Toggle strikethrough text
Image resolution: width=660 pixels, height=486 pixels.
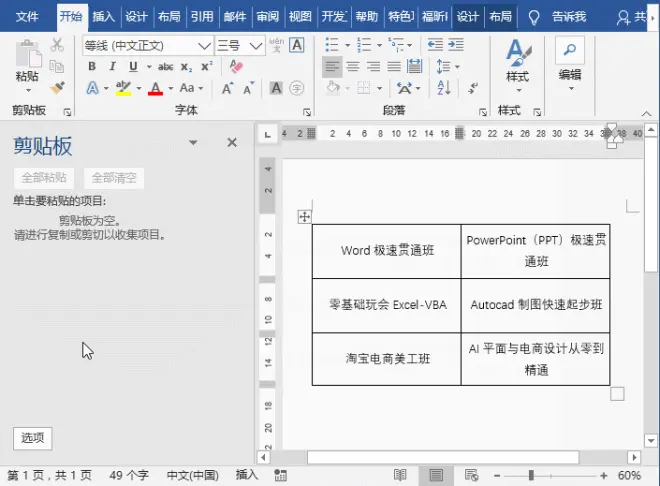click(165, 66)
